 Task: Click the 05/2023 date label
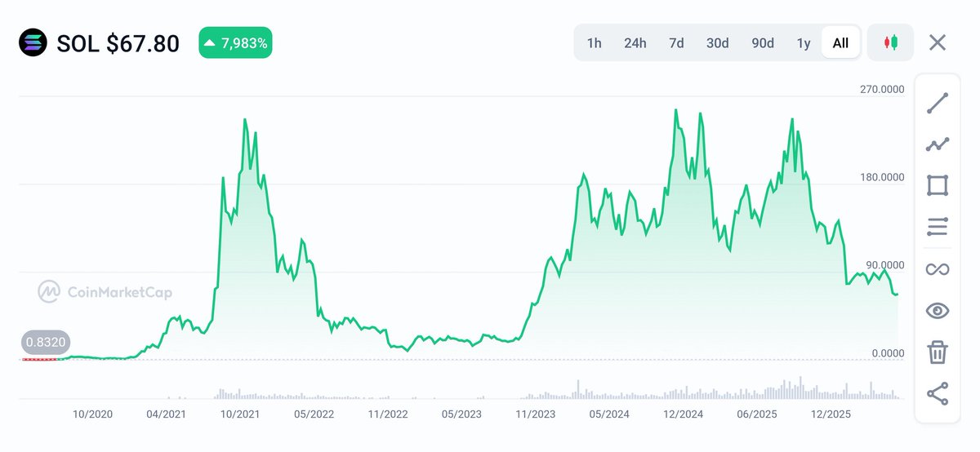coord(461,414)
